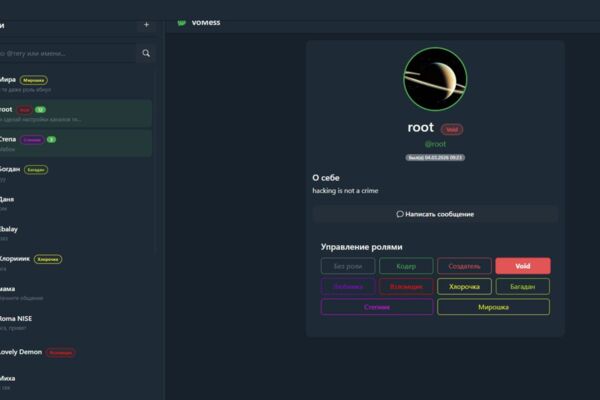Image resolution: width=600 pixels, height=400 pixels.
Task: Select the Создатель role
Action: pos(464,266)
